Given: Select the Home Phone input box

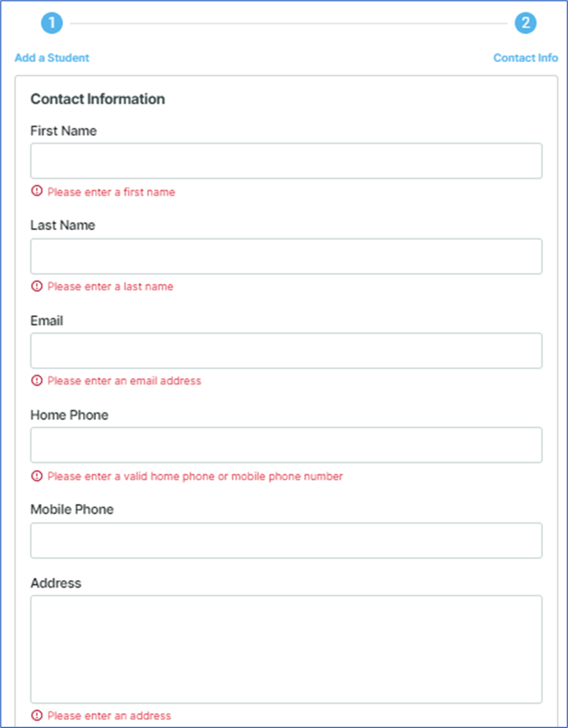Looking at the screenshot, I should tap(286, 445).
